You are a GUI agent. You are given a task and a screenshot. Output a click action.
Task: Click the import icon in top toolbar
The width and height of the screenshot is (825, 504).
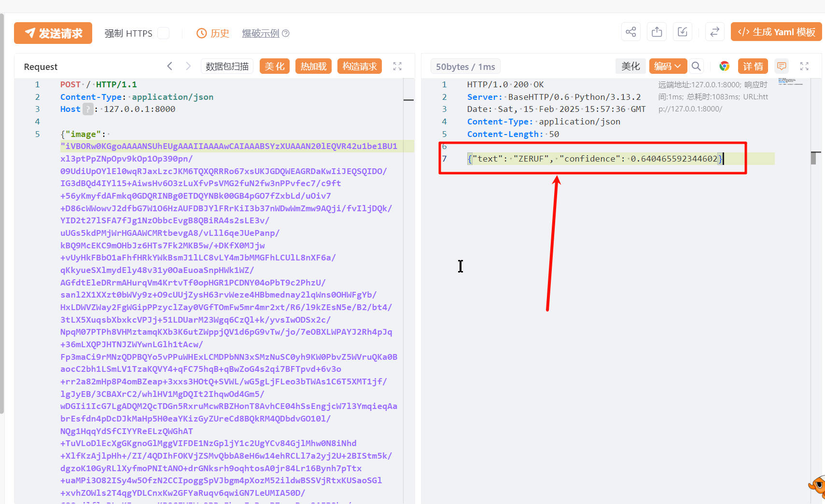(682, 32)
